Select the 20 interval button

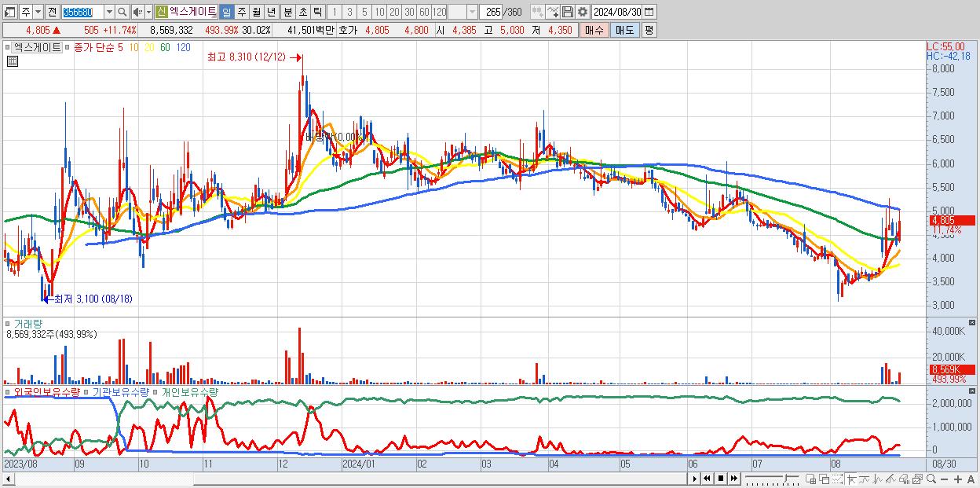tap(394, 12)
